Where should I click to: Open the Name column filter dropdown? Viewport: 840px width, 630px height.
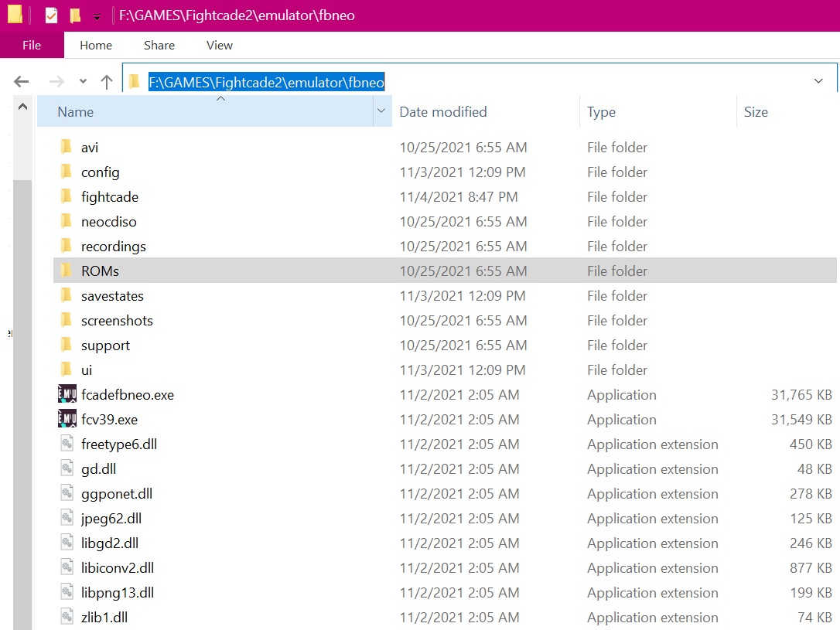(381, 111)
